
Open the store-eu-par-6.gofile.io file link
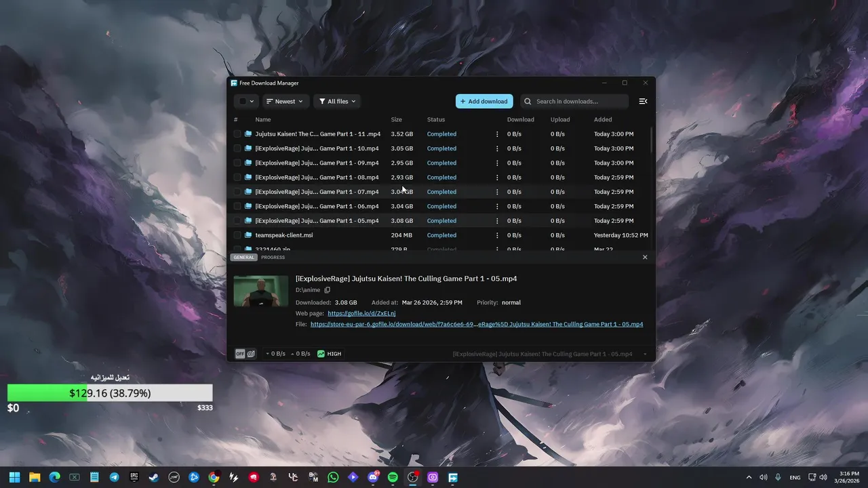tap(477, 324)
